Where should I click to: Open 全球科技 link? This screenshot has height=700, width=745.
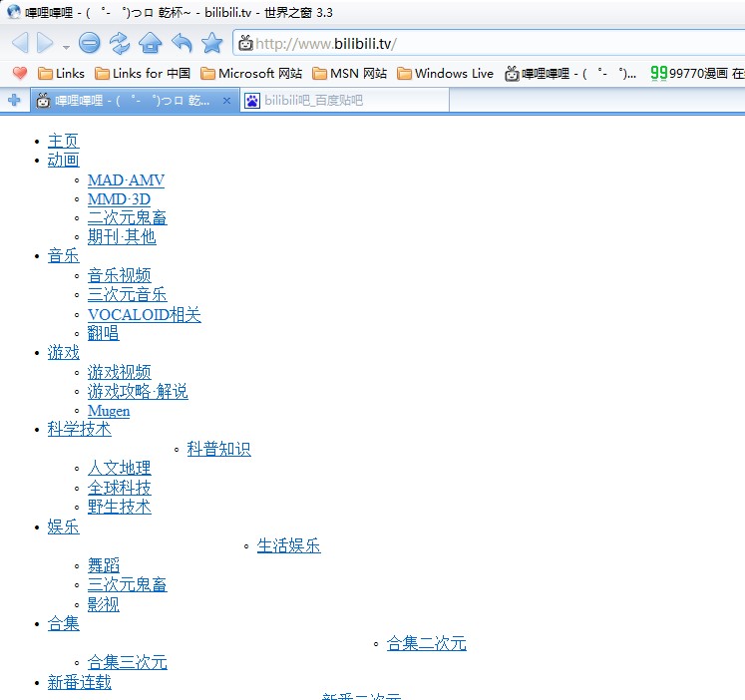tap(120, 488)
